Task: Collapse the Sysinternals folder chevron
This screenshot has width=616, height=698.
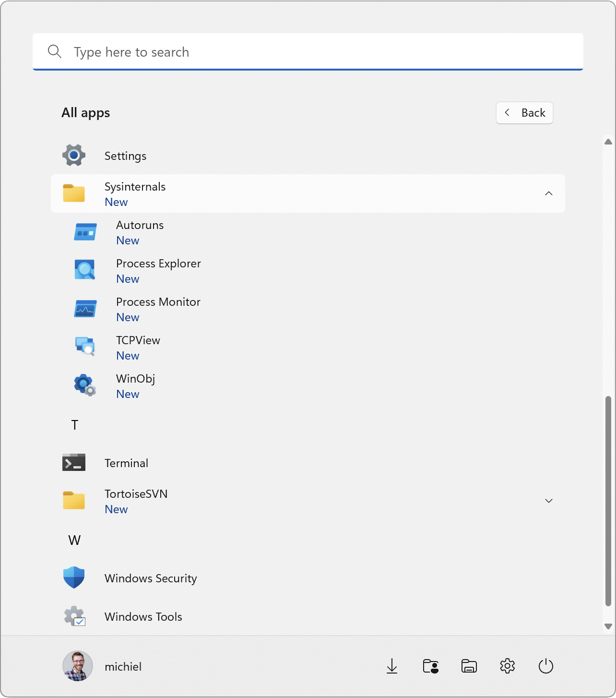Action: (549, 193)
